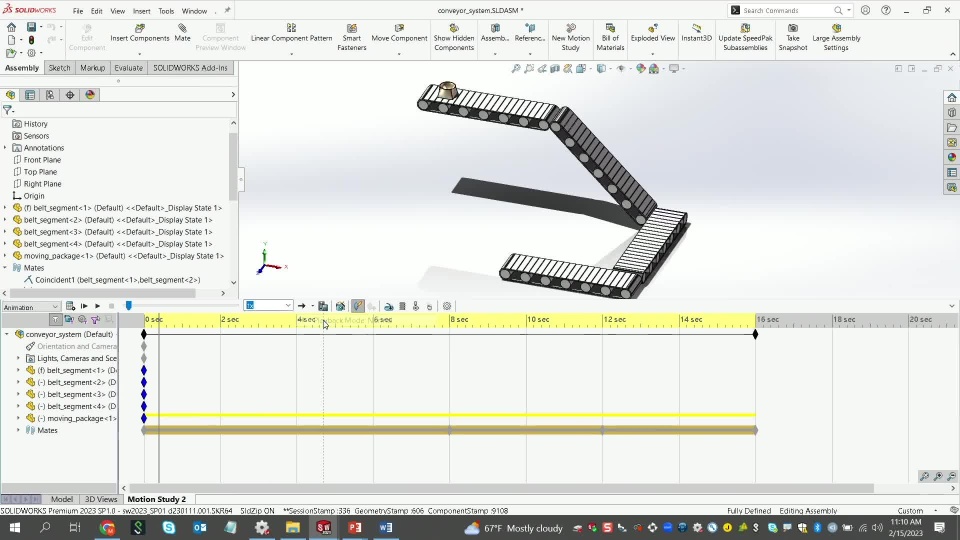The height and width of the screenshot is (540, 960).
Task: Click the Stop playback button
Action: pyautogui.click(x=111, y=306)
